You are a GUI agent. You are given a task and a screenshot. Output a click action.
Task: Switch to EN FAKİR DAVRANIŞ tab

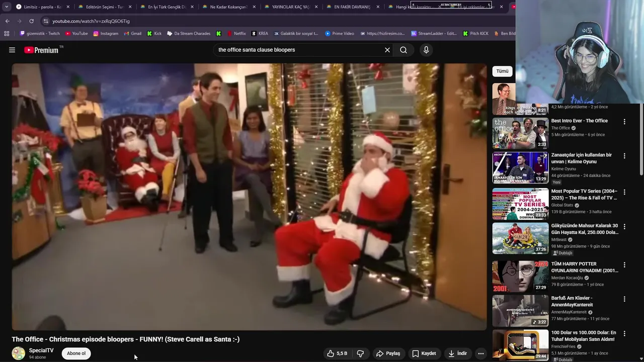pyautogui.click(x=352, y=7)
